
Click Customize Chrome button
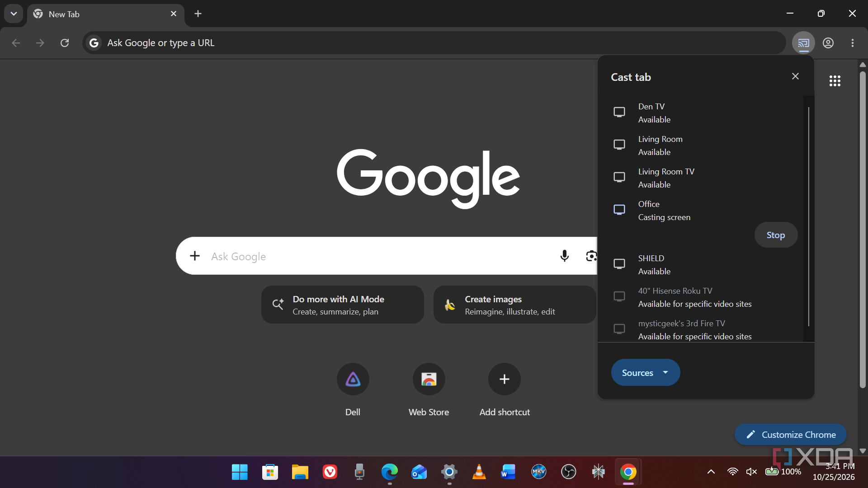pyautogui.click(x=791, y=435)
